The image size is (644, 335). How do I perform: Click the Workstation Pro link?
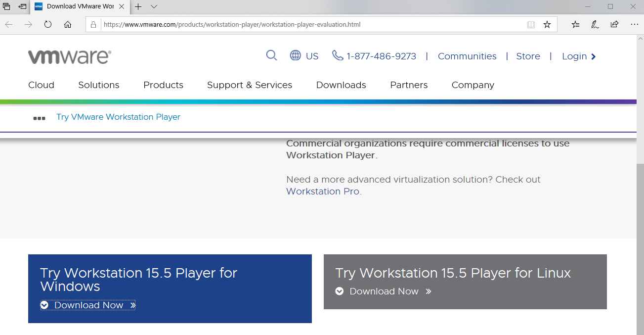pos(323,191)
